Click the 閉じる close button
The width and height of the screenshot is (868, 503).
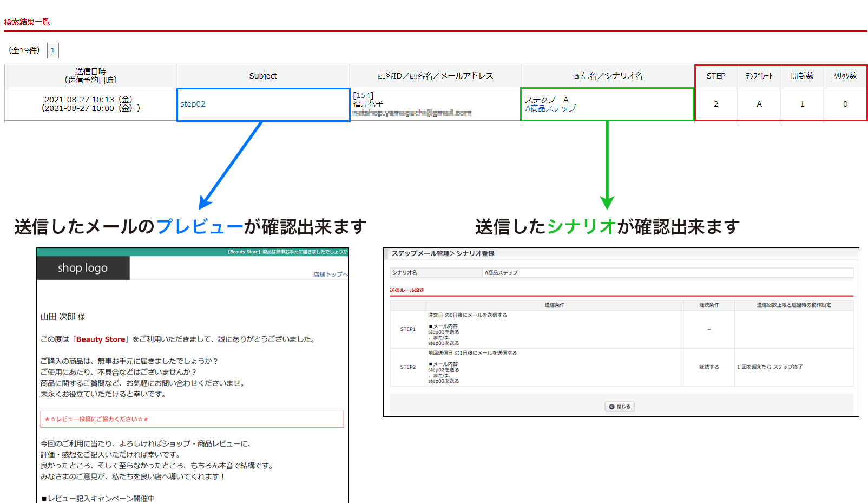[619, 407]
